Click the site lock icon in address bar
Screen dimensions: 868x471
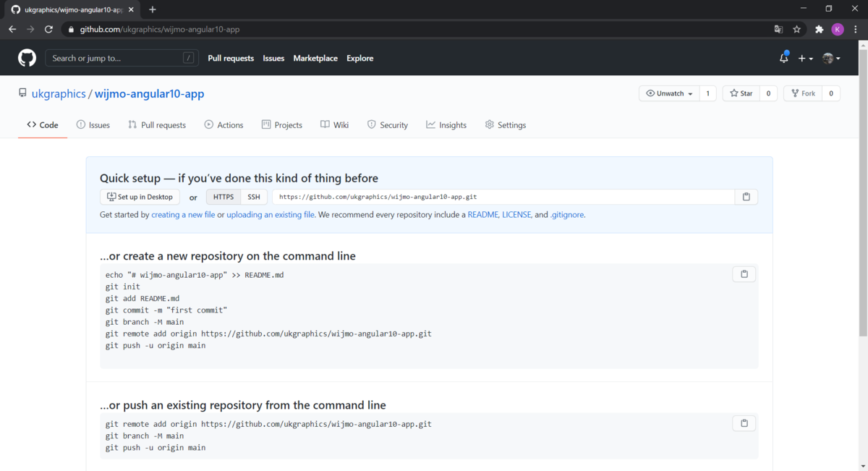point(70,30)
